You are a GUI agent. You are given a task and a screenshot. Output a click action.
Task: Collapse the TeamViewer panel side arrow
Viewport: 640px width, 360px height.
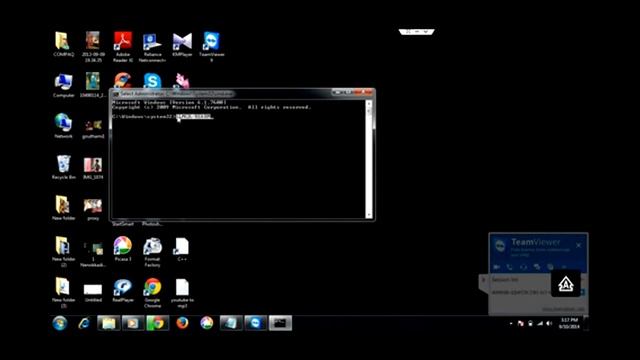(483, 280)
